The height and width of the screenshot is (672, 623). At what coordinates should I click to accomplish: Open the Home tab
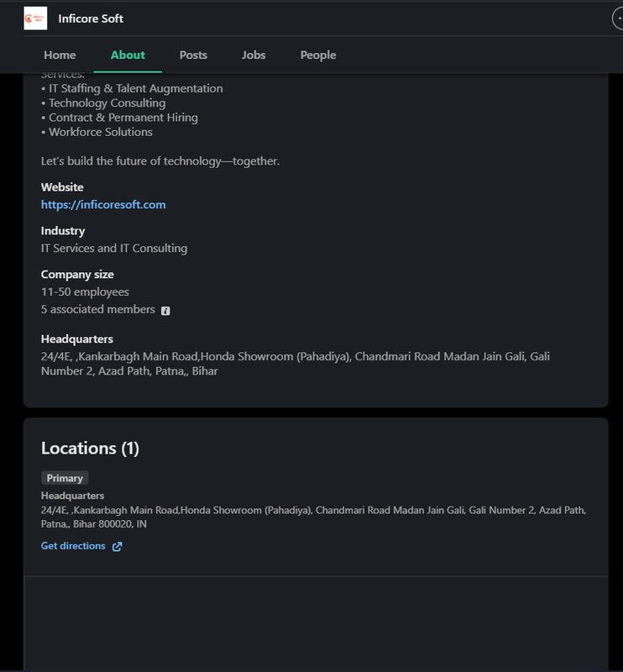point(60,55)
